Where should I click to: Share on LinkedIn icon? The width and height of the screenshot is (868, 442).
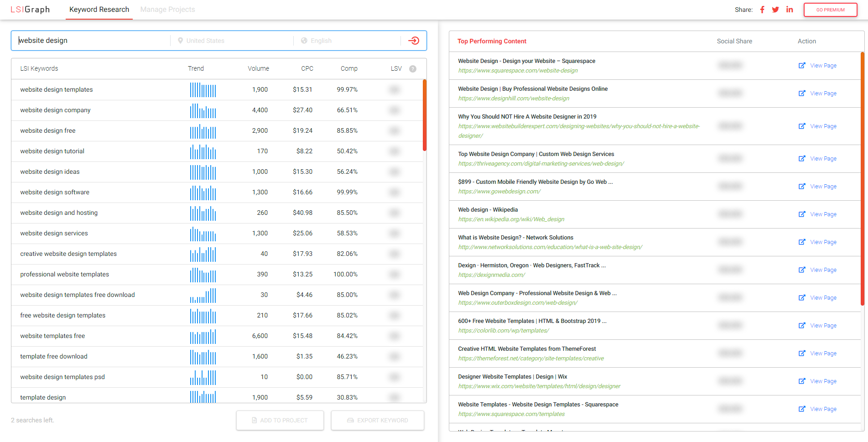click(x=790, y=10)
